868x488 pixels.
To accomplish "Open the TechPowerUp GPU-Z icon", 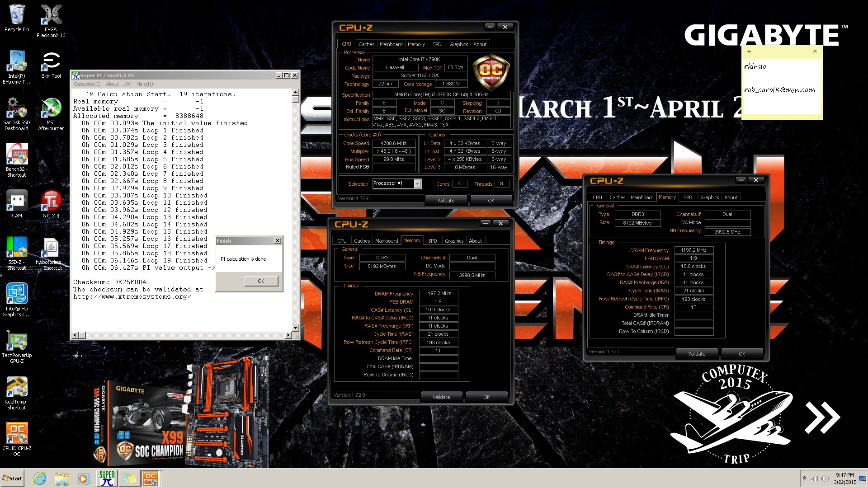I will 17,346.
